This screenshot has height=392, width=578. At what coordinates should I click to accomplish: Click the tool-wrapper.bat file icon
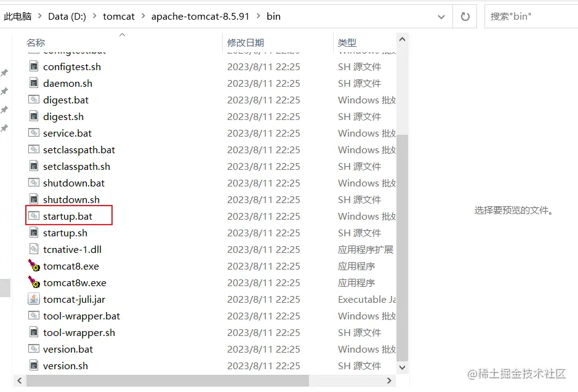(x=34, y=316)
